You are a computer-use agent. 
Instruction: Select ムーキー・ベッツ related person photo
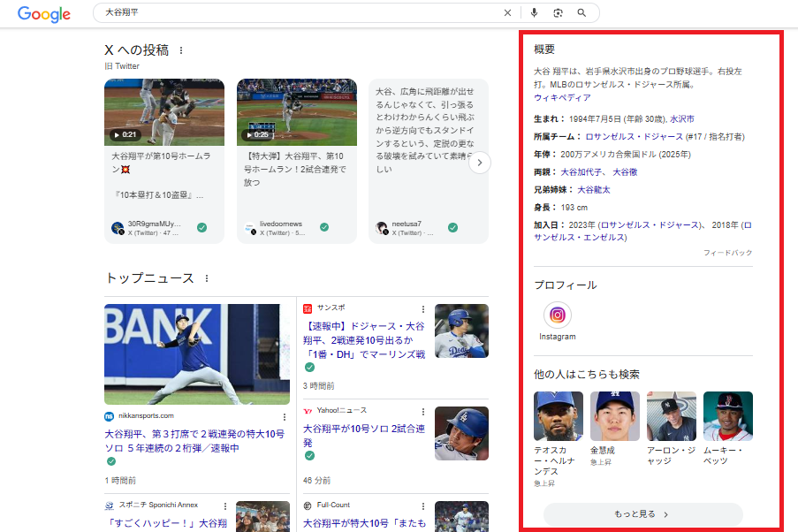(x=728, y=416)
